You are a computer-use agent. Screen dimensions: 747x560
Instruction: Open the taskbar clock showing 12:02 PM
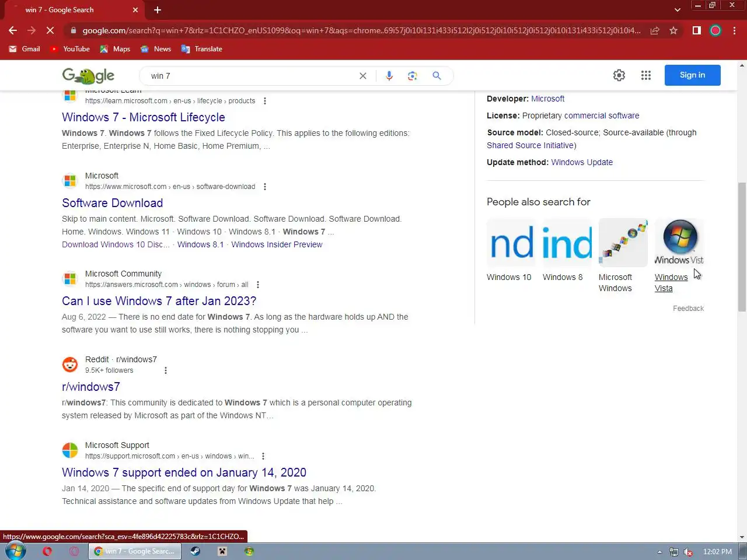(x=717, y=552)
